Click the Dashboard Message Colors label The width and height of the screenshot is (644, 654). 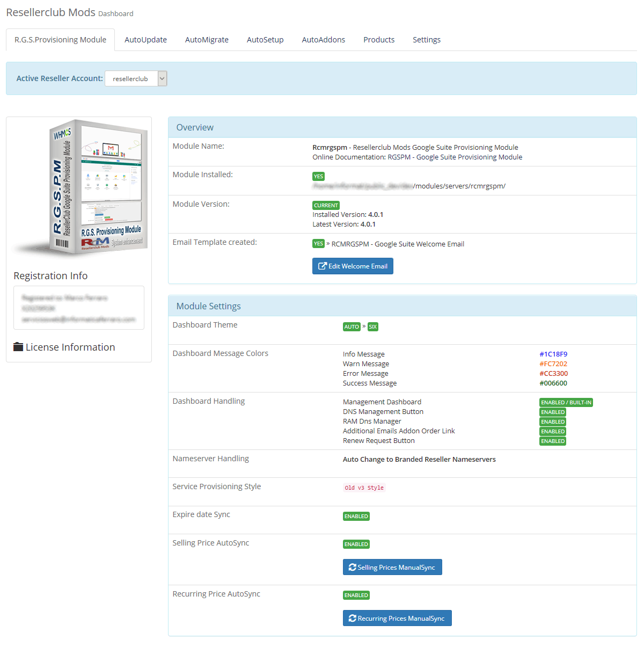point(221,353)
